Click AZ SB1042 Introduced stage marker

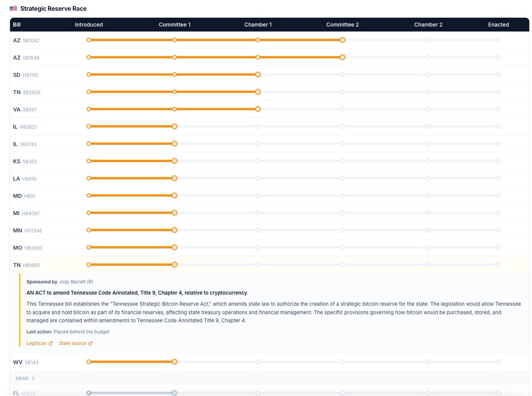[89, 40]
